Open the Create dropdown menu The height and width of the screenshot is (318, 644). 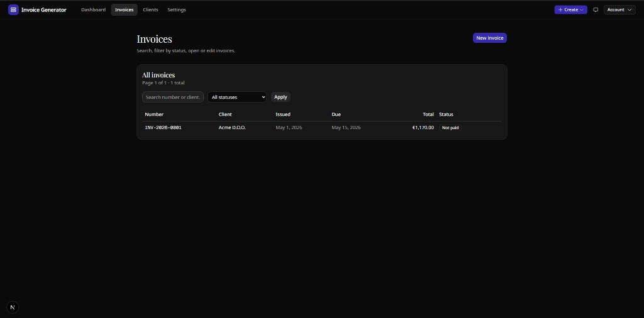click(570, 10)
